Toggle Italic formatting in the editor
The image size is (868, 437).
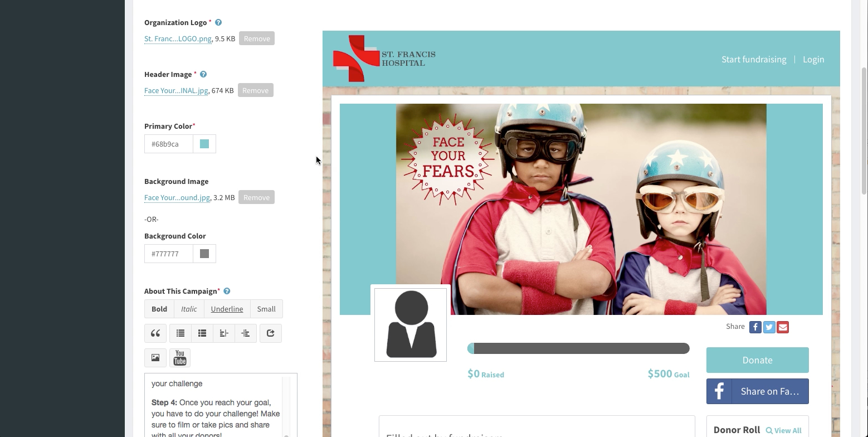coord(189,309)
